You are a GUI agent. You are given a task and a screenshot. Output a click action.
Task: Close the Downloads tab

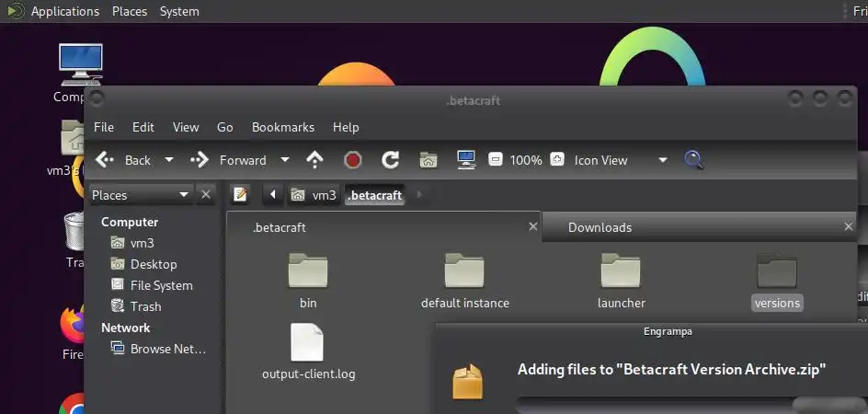pyautogui.click(x=848, y=226)
